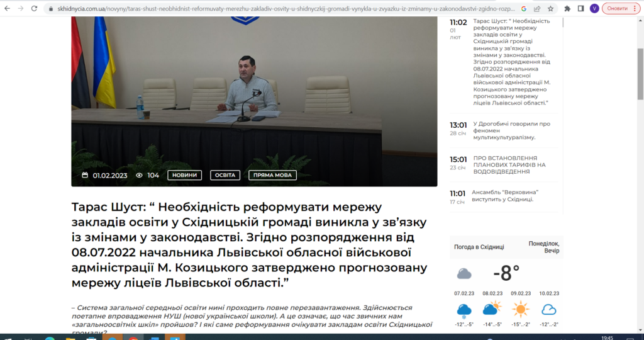The width and height of the screenshot is (644, 340).
Task: Click the forecast date 08.02.23
Action: click(x=492, y=293)
